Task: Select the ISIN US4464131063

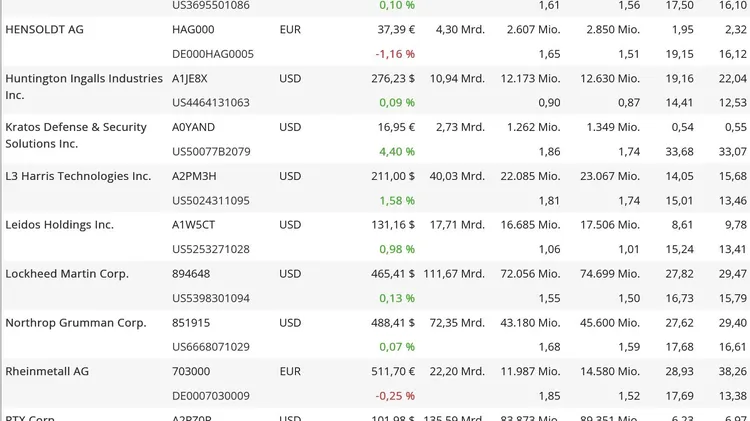Action: [x=211, y=103]
